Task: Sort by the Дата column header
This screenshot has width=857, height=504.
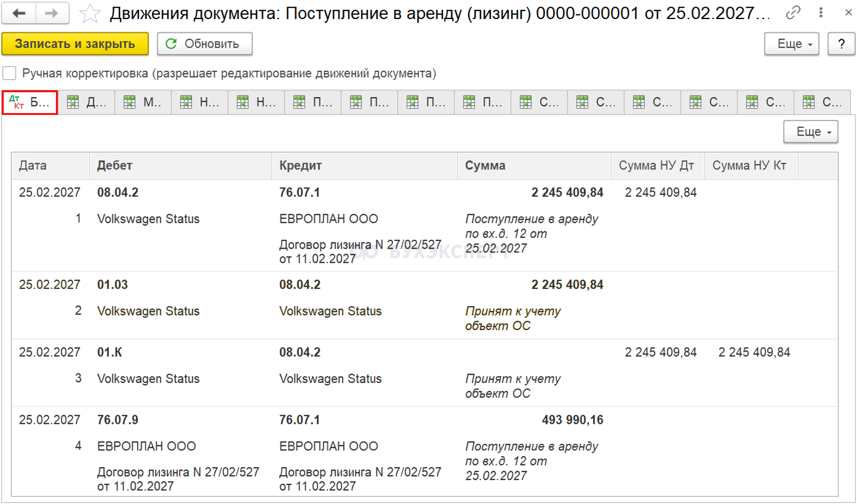Action: click(x=50, y=166)
